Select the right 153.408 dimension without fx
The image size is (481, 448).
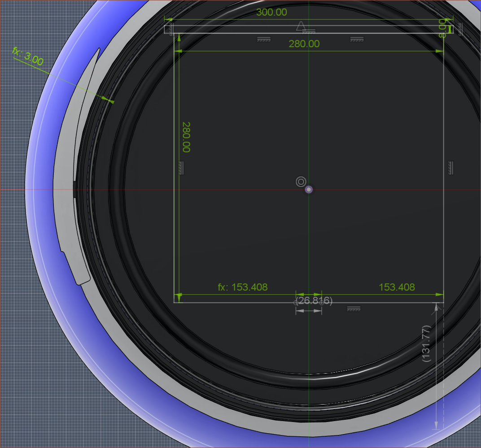[x=397, y=287]
